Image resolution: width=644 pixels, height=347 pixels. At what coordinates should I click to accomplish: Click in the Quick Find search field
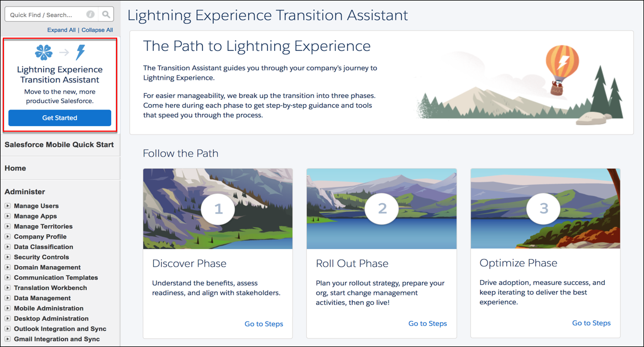coord(50,14)
